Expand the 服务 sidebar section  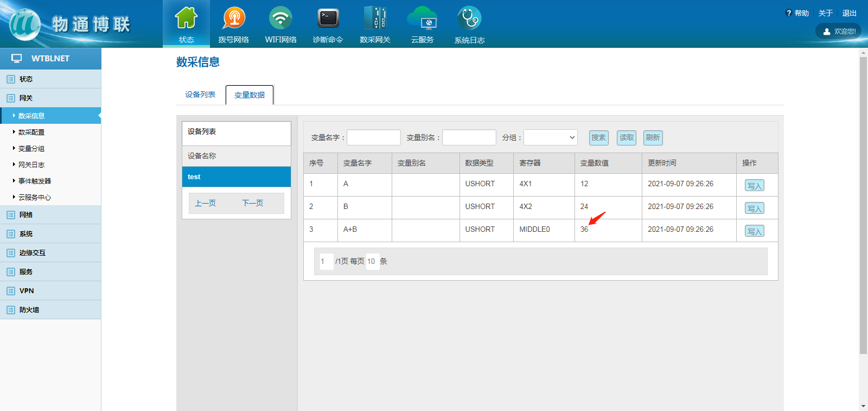[50, 272]
